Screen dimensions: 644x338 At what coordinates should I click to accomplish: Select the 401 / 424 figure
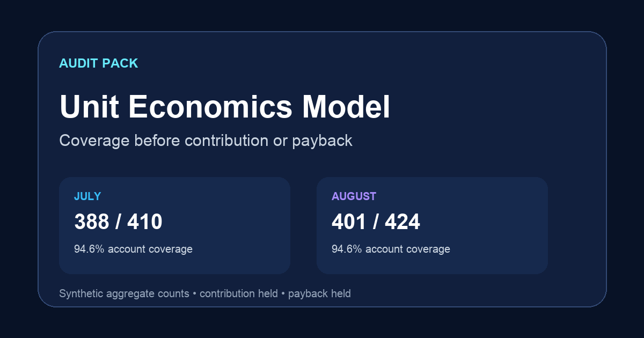pos(376,222)
